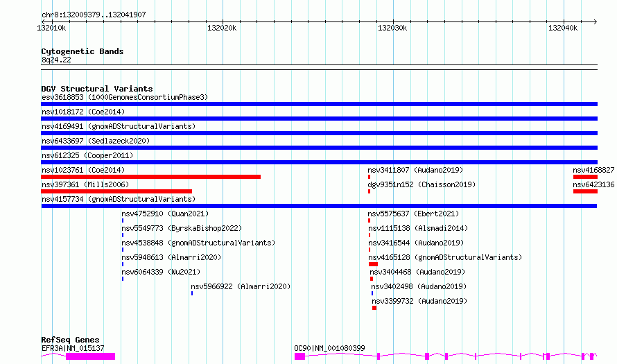Click the RefSeq Genes track title
The image size is (617, 364).
(x=70, y=340)
